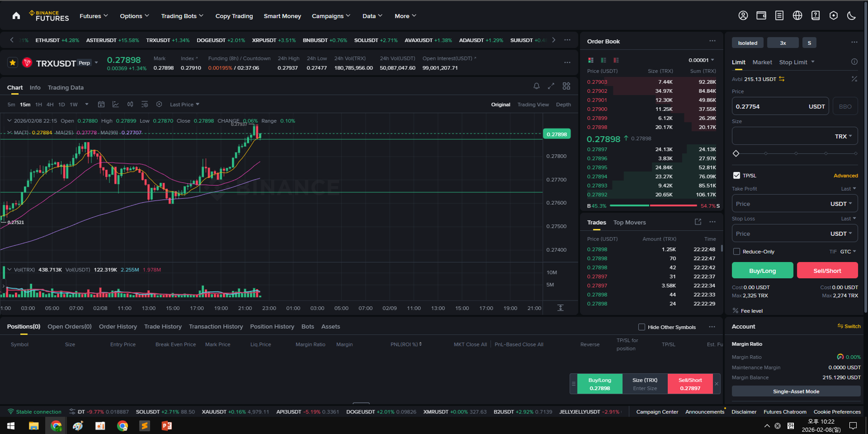
Task: Go to the home icon in header
Action: point(16,16)
